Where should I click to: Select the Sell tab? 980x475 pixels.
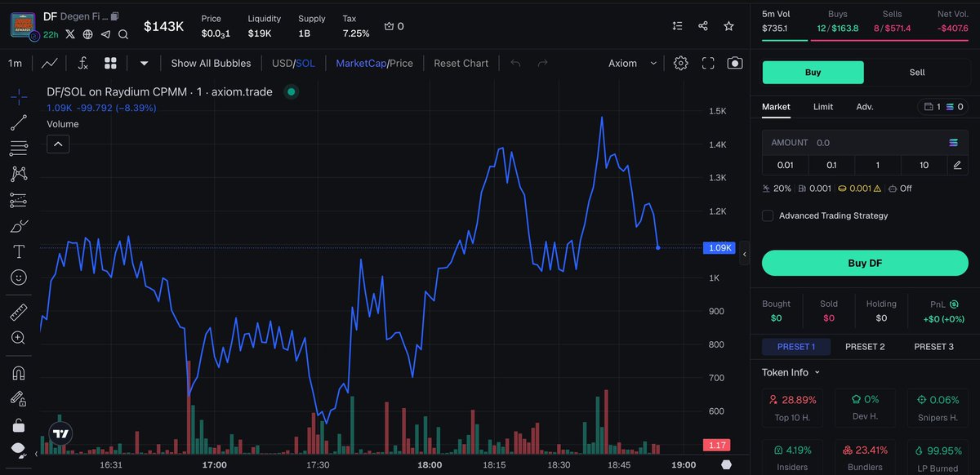click(x=917, y=72)
